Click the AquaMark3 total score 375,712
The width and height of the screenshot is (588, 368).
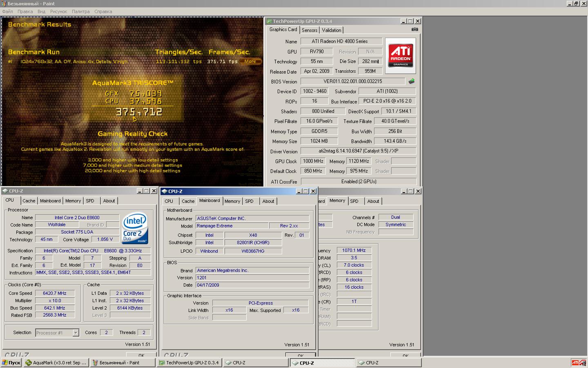pos(139,112)
